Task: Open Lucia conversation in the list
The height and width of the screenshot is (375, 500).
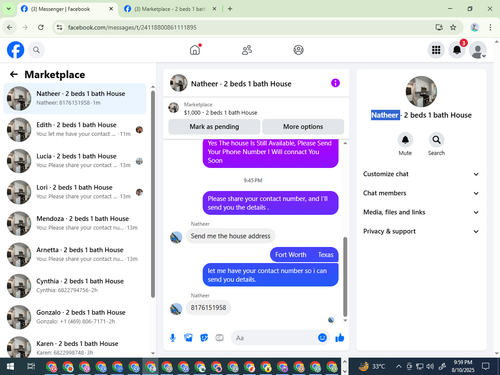Action: click(x=75, y=161)
